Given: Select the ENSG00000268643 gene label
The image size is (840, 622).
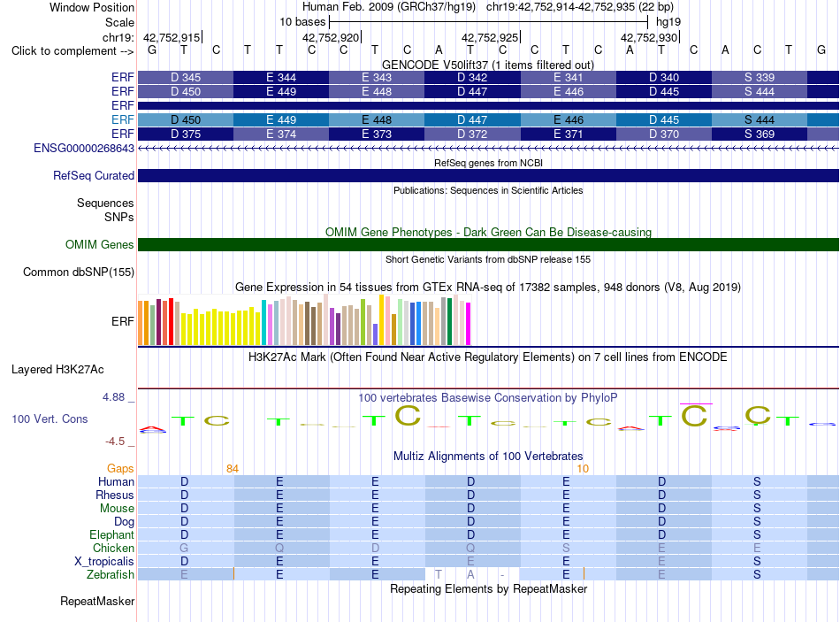Looking at the screenshot, I should [84, 148].
